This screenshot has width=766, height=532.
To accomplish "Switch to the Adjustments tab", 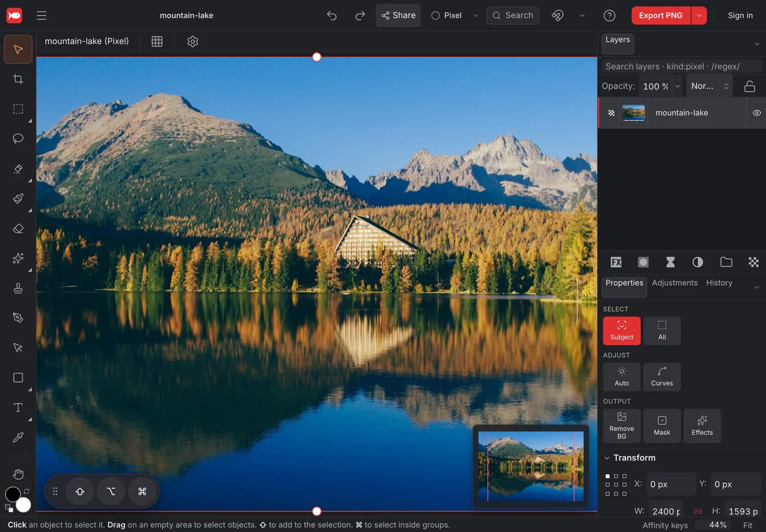I will click(675, 283).
